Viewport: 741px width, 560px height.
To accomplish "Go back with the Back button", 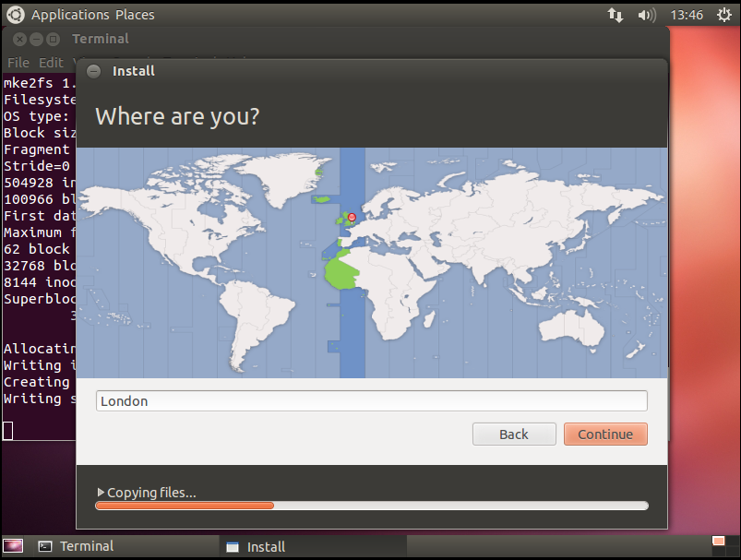I will point(514,435).
